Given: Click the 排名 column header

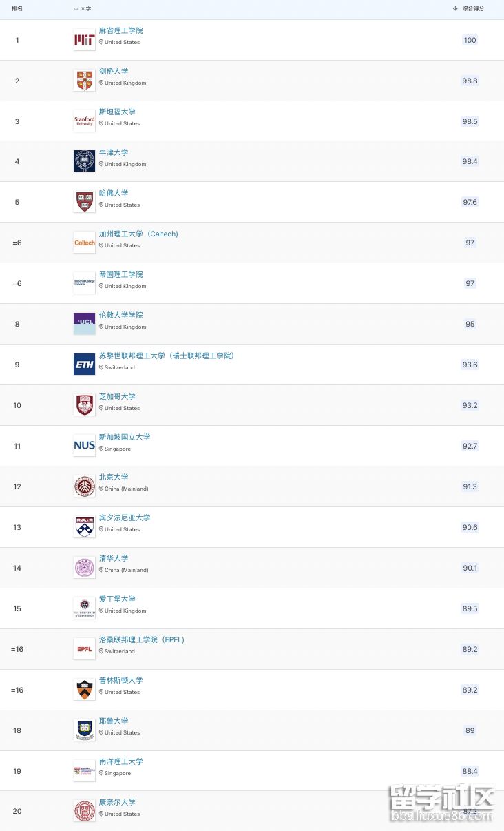Looking at the screenshot, I should click(17, 8).
